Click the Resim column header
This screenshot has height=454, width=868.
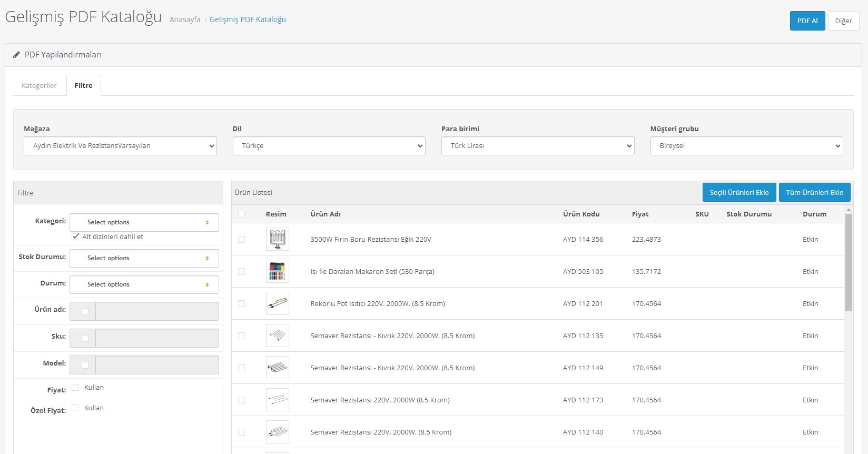pyautogui.click(x=276, y=214)
